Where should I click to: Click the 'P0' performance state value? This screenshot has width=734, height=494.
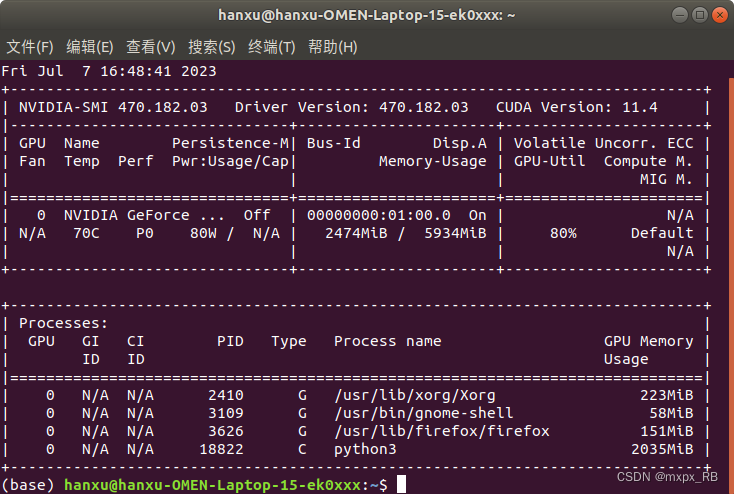[145, 233]
